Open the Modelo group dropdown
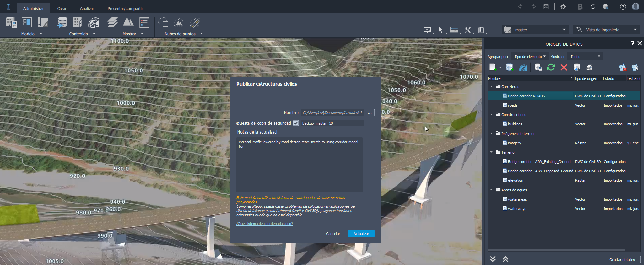 [x=41, y=34]
